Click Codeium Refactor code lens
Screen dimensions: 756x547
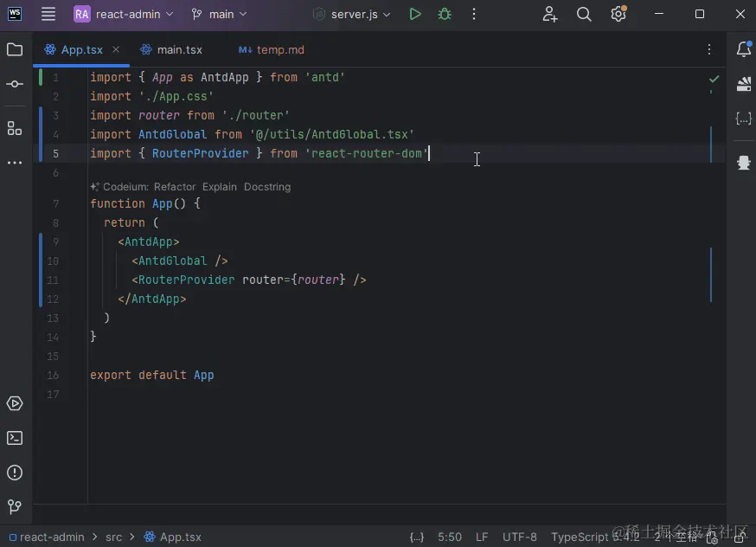pyautogui.click(x=175, y=187)
